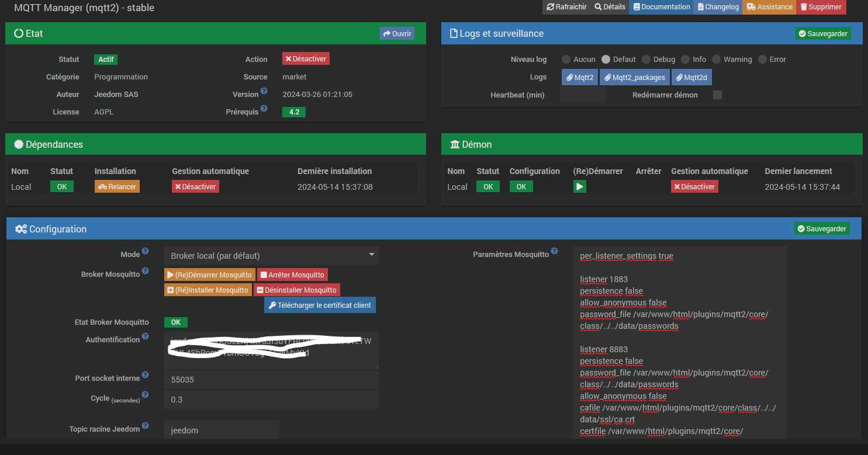Open help icon for Port socket interne
The height and width of the screenshot is (455, 868).
146,375
